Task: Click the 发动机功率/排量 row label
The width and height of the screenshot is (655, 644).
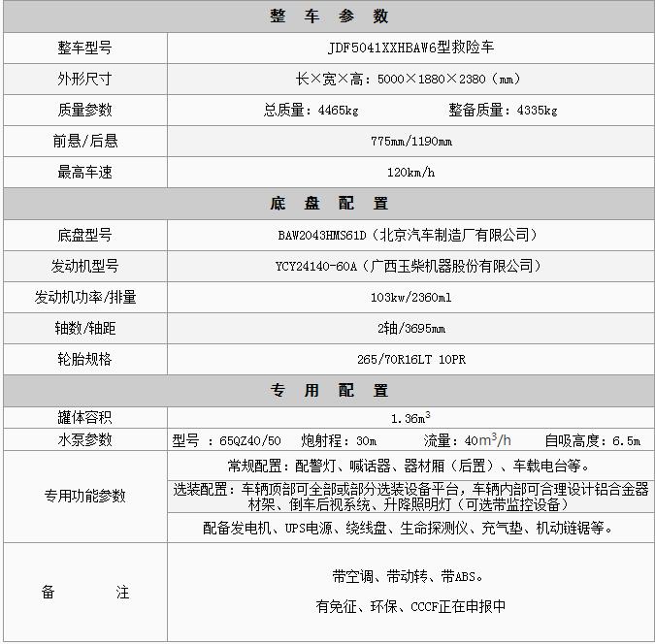Action: pyautogui.click(x=84, y=297)
